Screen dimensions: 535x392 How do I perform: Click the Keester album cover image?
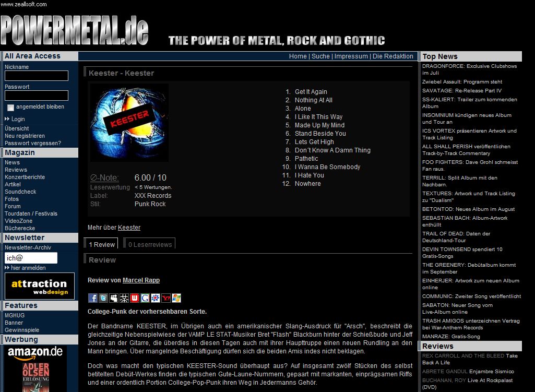point(129,123)
